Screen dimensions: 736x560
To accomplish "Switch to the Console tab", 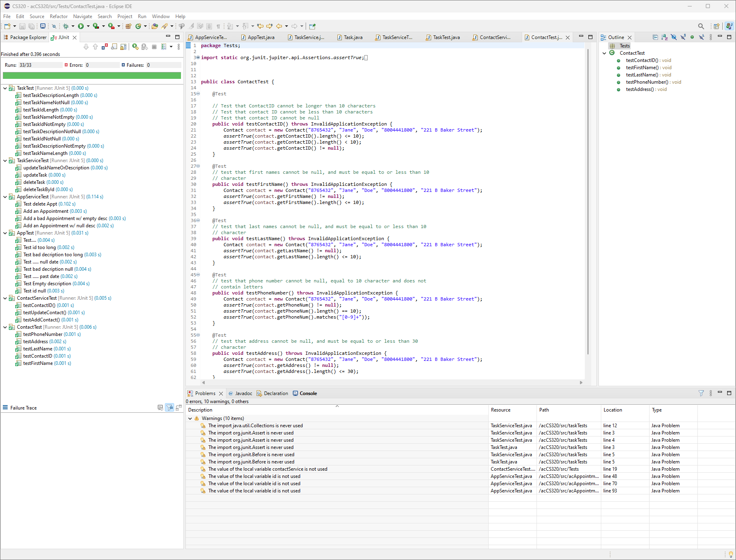I will point(305,393).
